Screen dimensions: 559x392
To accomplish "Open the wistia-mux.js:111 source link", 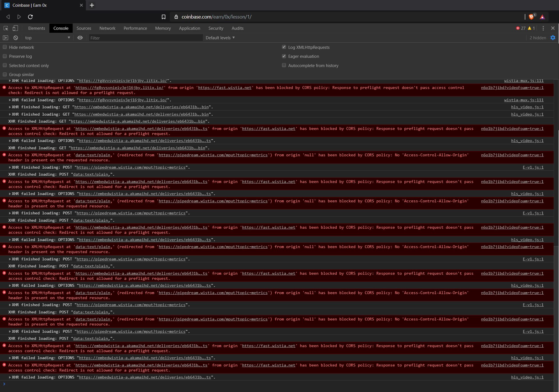I will click(x=524, y=100).
